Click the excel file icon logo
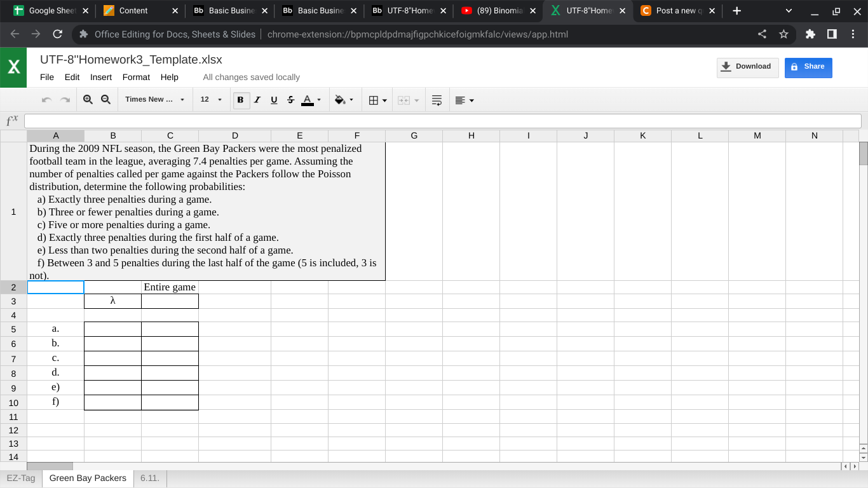This screenshot has height=488, width=868. pyautogui.click(x=13, y=67)
